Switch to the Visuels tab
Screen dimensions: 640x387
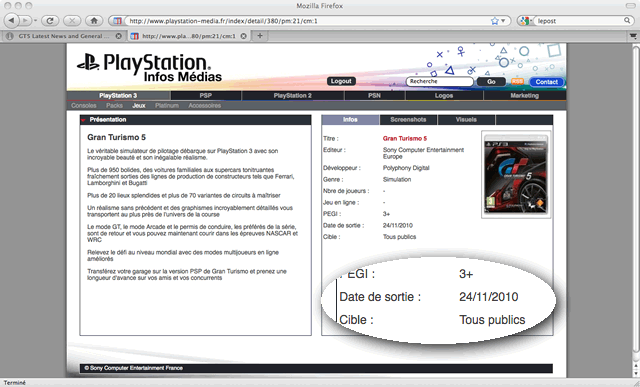pyautogui.click(x=466, y=120)
